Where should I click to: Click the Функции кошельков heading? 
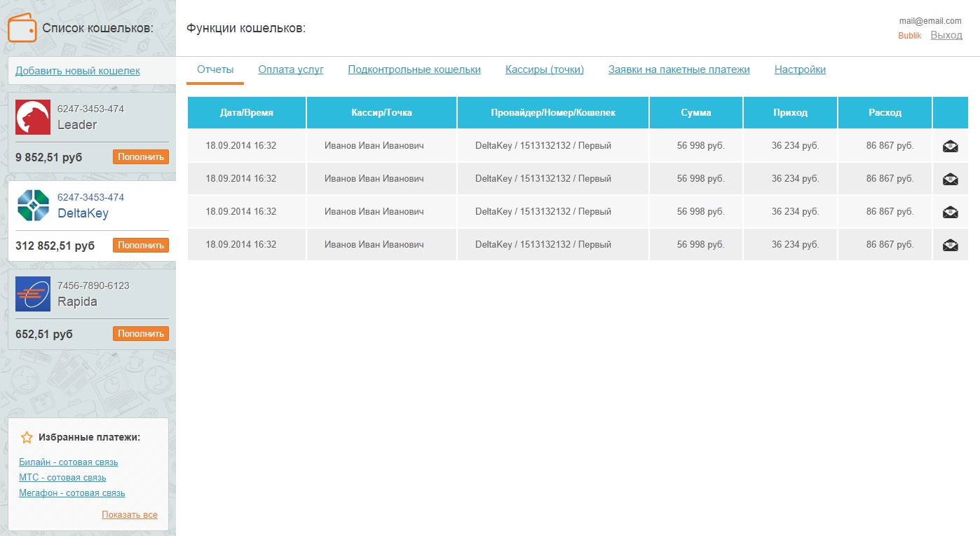(246, 29)
